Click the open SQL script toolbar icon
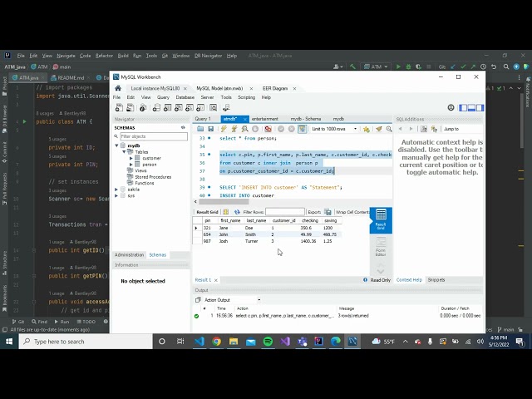The image size is (532, 399). click(x=131, y=108)
